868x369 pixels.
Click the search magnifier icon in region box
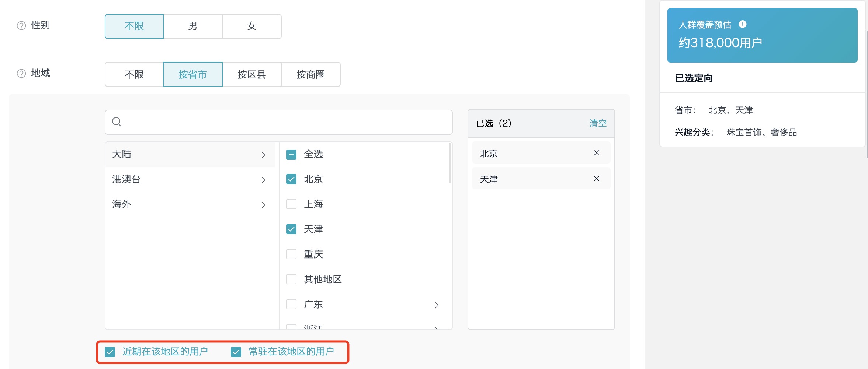pos(117,122)
